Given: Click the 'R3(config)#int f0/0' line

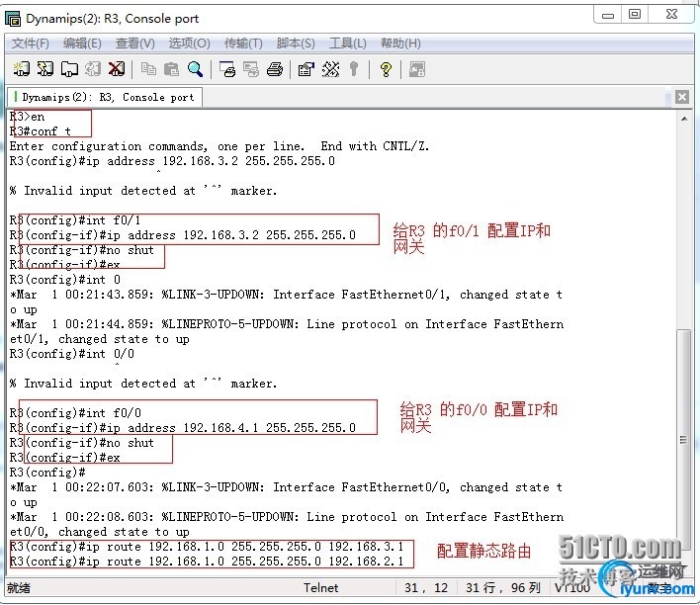Looking at the screenshot, I should click(75, 413).
